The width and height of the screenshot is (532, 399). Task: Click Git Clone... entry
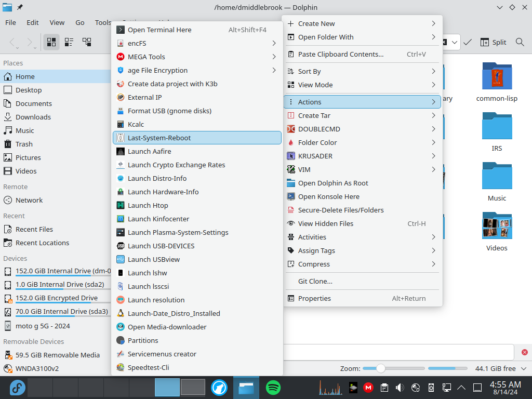pos(362,281)
